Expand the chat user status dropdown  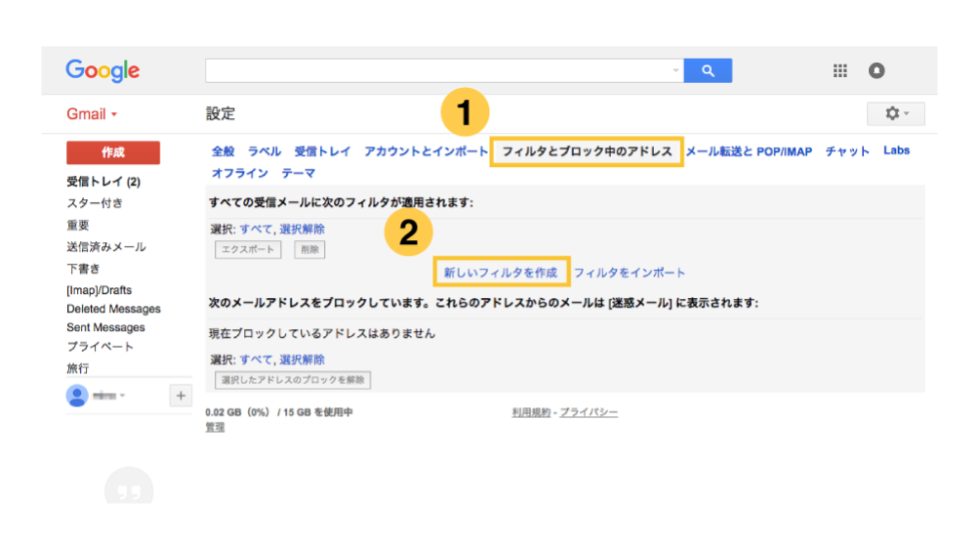click(123, 396)
